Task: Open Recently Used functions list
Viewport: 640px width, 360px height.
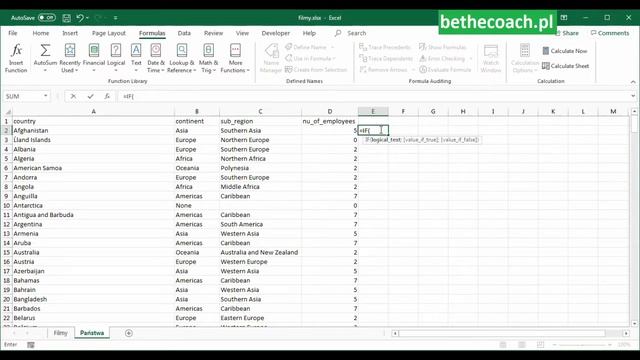Action: [70, 58]
